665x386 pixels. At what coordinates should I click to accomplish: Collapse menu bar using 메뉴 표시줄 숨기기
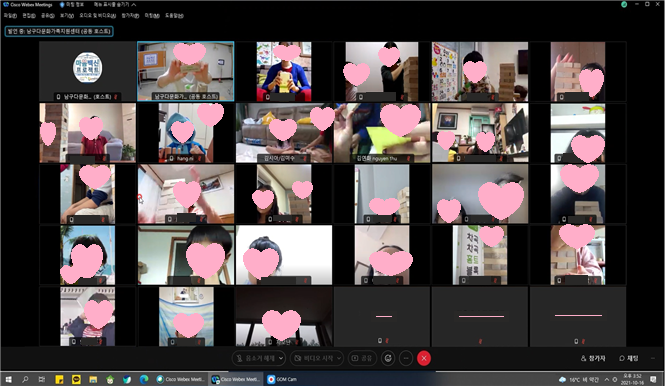(x=115, y=5)
